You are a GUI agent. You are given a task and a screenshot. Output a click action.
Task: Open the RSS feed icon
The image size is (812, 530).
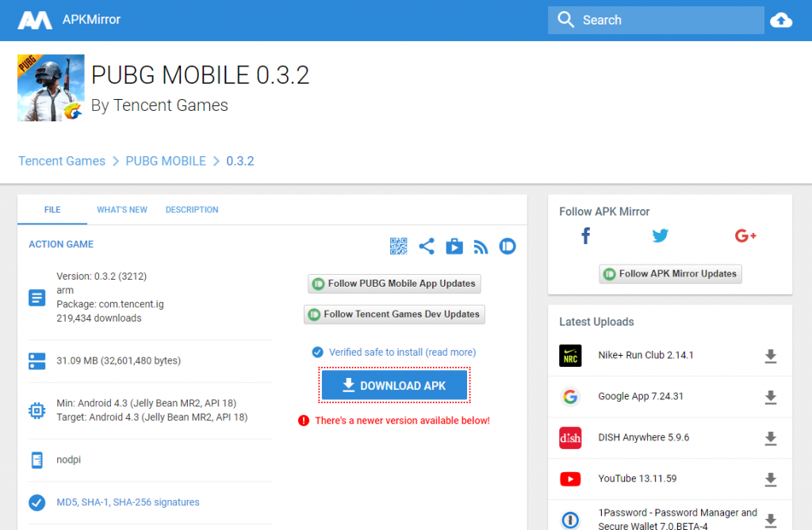point(481,247)
